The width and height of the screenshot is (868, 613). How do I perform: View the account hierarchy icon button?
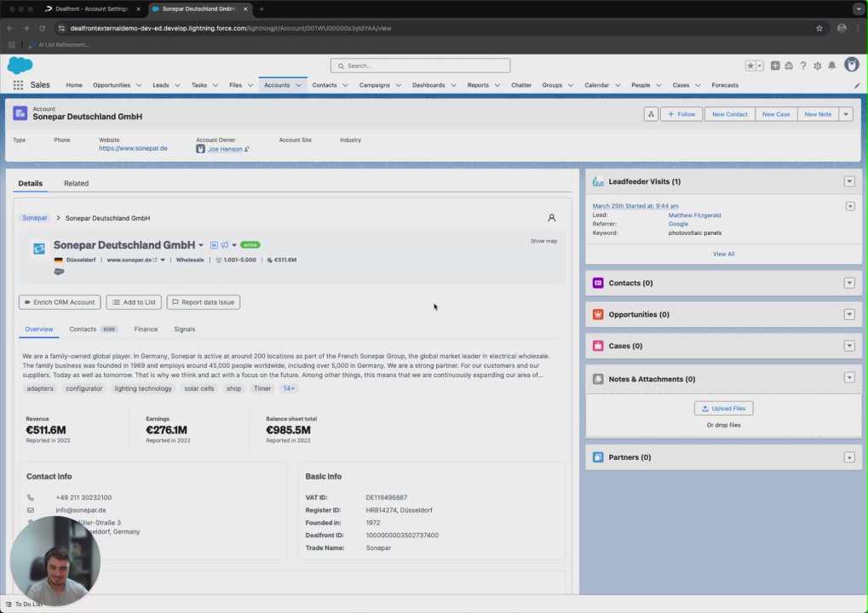(x=651, y=114)
